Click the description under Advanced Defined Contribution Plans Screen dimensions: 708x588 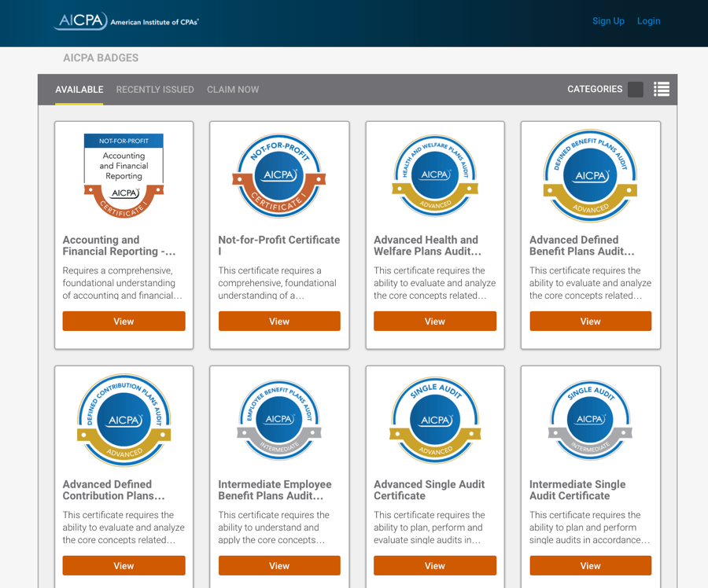point(124,527)
